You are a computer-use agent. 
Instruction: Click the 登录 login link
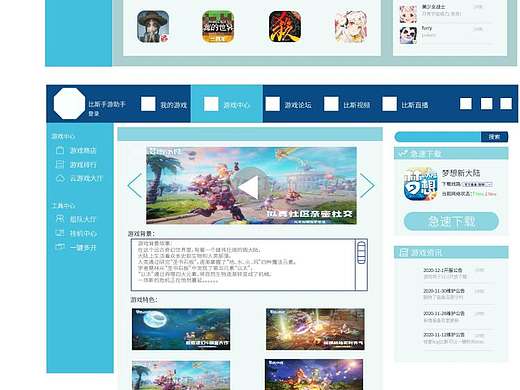point(94,114)
